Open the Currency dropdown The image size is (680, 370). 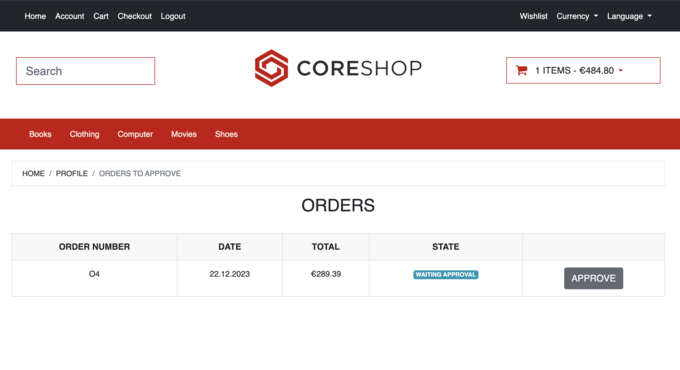pos(577,16)
